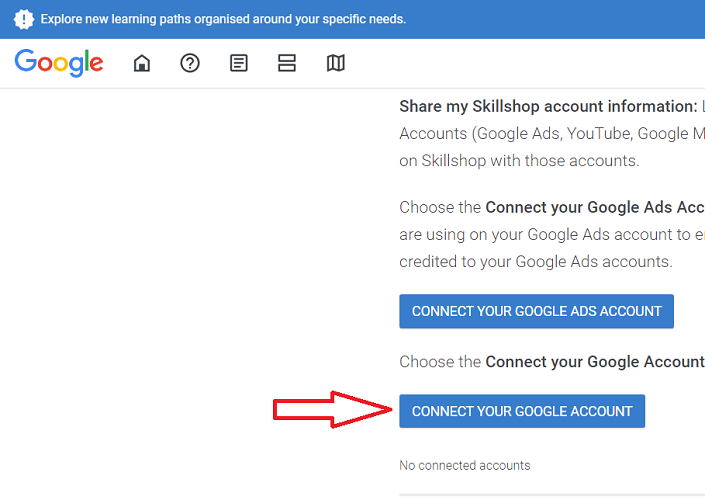This screenshot has height=500, width=705.
Task: Click the 'No connected accounts' status text
Action: click(x=464, y=465)
